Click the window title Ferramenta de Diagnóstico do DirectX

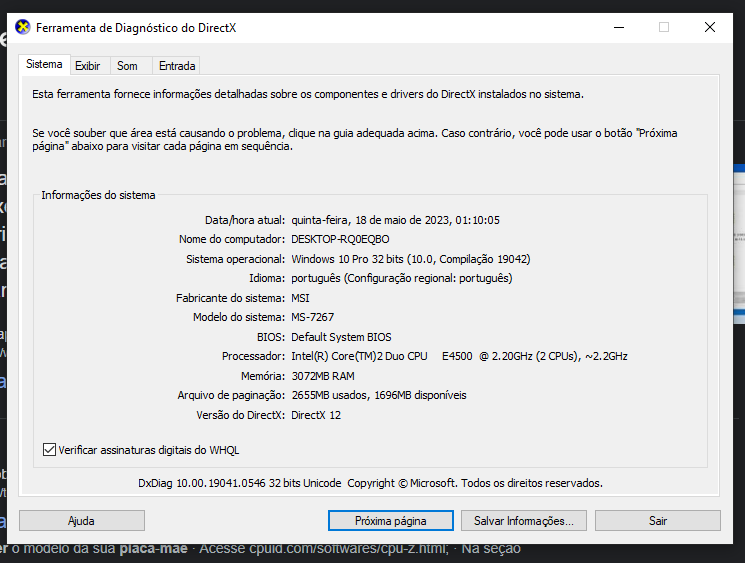pos(136,28)
